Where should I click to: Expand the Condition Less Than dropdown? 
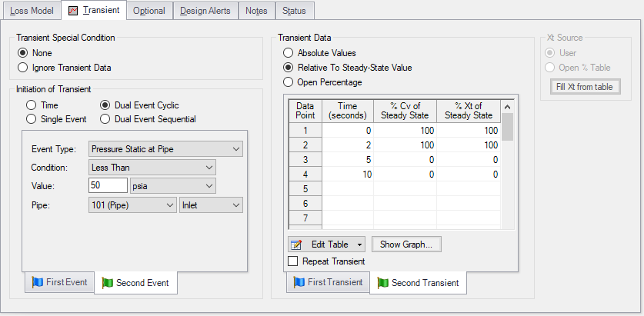pyautogui.click(x=152, y=168)
